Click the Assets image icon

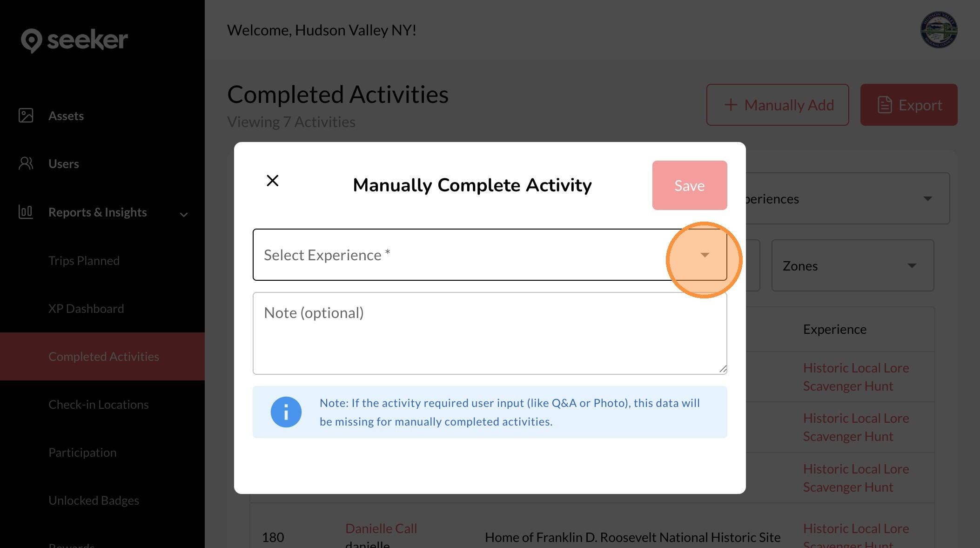(26, 115)
